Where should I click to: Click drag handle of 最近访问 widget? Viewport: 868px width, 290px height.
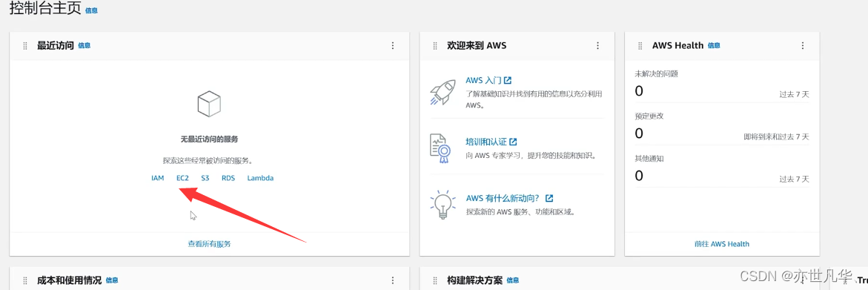25,46
